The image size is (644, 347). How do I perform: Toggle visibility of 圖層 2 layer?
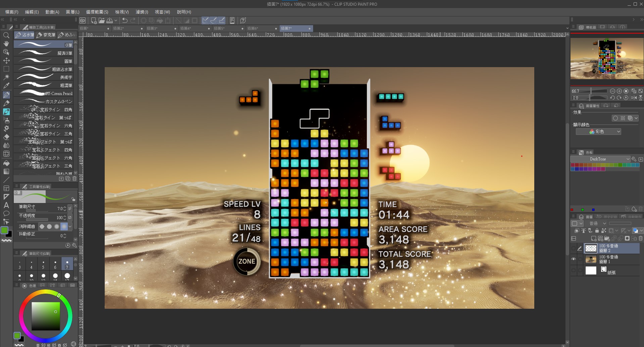(x=574, y=248)
